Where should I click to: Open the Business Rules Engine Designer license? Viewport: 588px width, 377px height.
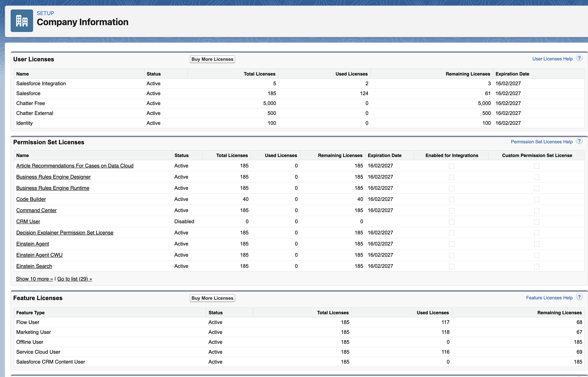53,177
